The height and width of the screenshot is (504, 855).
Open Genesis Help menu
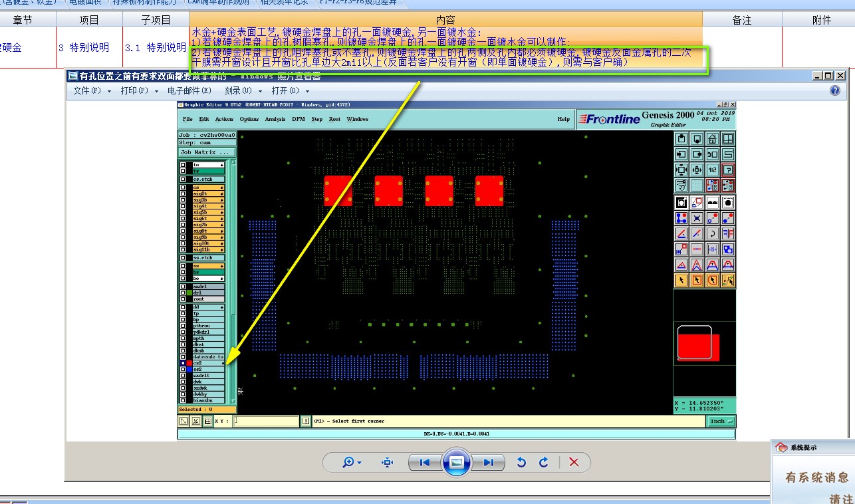point(564,119)
